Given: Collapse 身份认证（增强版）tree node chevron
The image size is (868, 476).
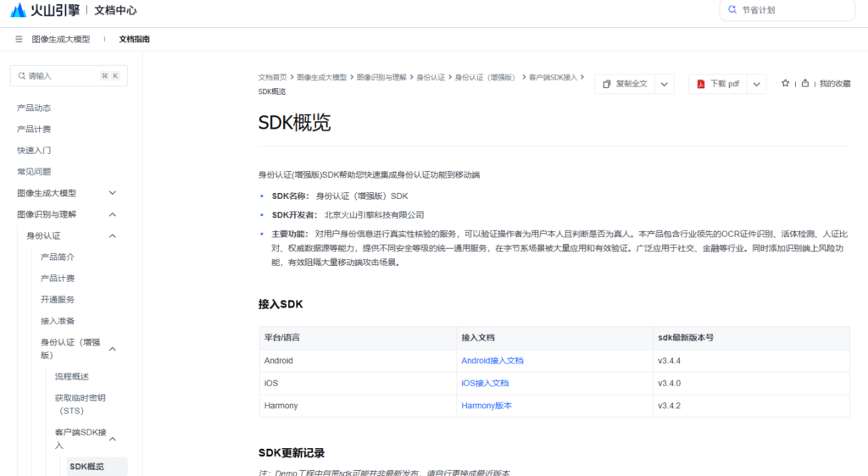Looking at the screenshot, I should click(113, 349).
